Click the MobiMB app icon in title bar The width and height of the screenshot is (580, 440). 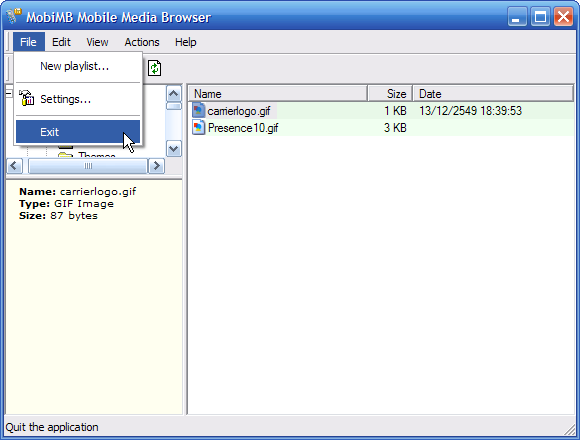[13, 16]
